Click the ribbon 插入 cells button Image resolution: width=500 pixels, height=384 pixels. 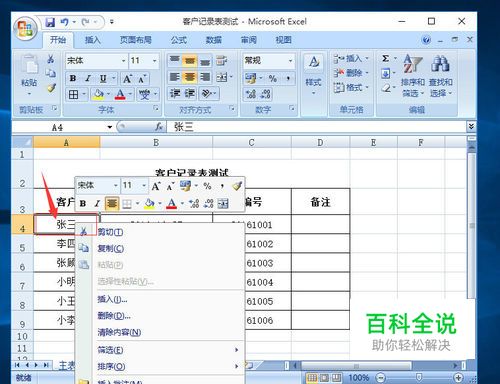351,59
